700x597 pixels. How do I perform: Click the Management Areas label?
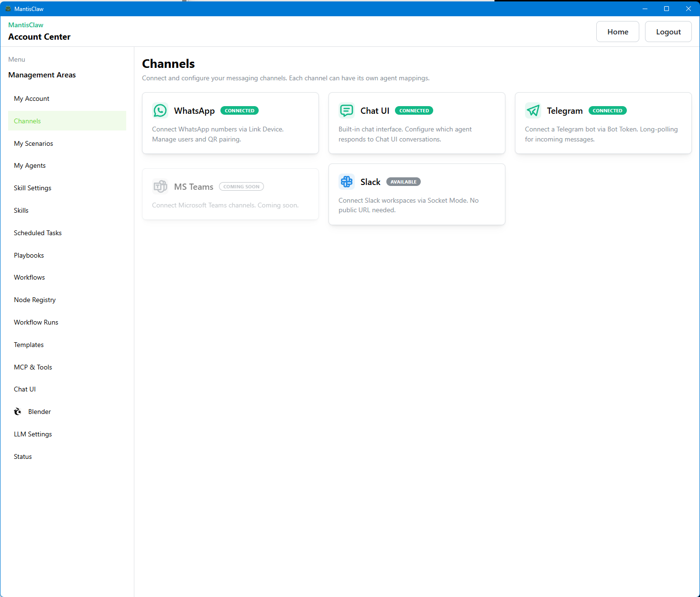click(42, 75)
